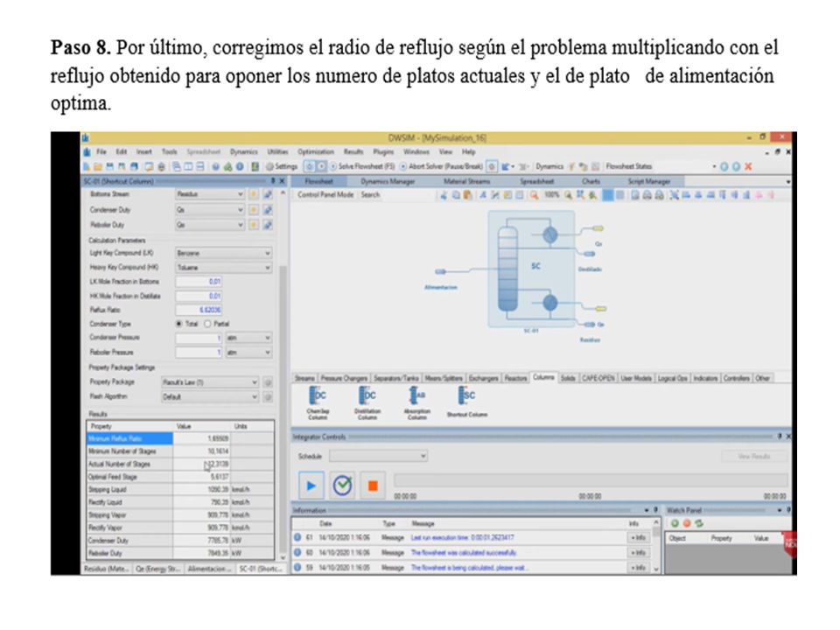Viewport: 840px width, 630px height.
Task: Open the Exchangers object palette tab
Action: click(483, 378)
